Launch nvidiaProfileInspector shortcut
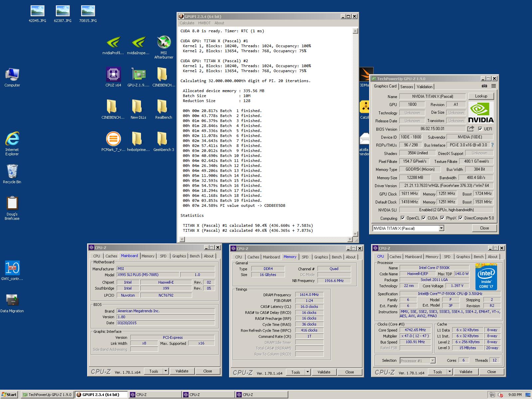Image resolution: width=532 pixels, height=399 pixels. pyautogui.click(x=113, y=46)
